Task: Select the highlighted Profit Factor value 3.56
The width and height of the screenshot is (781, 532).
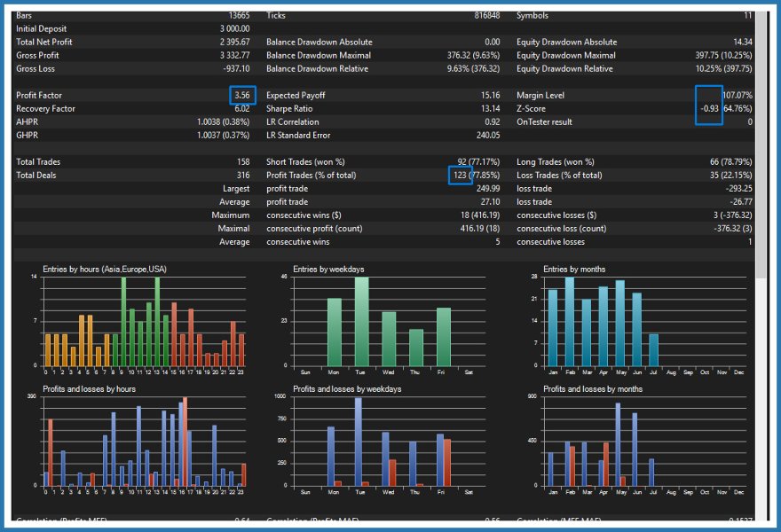Action: (x=242, y=95)
